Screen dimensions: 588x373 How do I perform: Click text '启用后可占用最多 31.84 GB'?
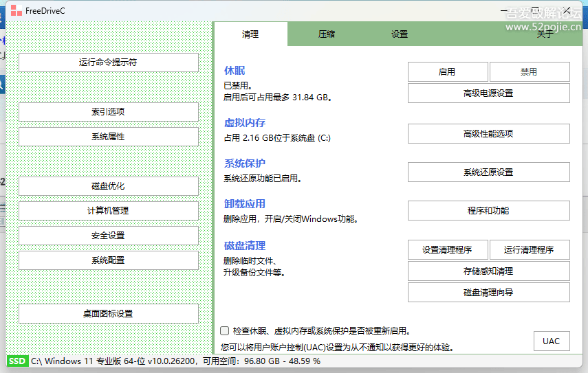[277, 98]
